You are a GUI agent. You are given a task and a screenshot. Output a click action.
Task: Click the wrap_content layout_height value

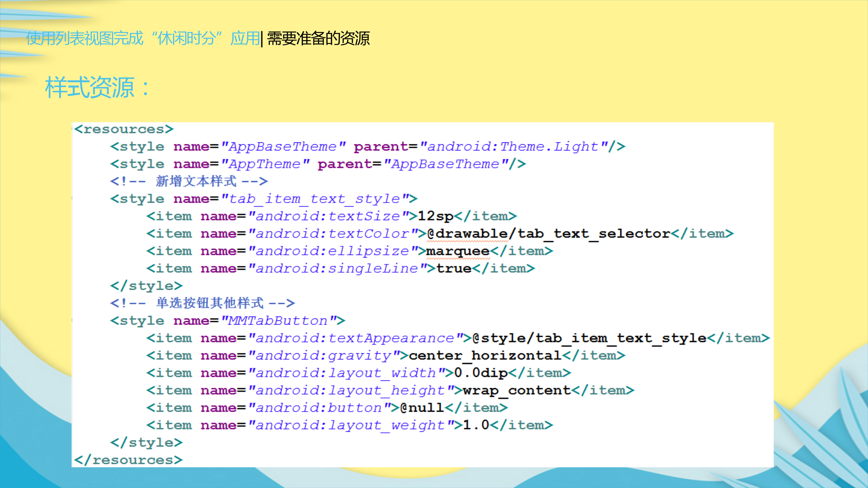point(517,390)
